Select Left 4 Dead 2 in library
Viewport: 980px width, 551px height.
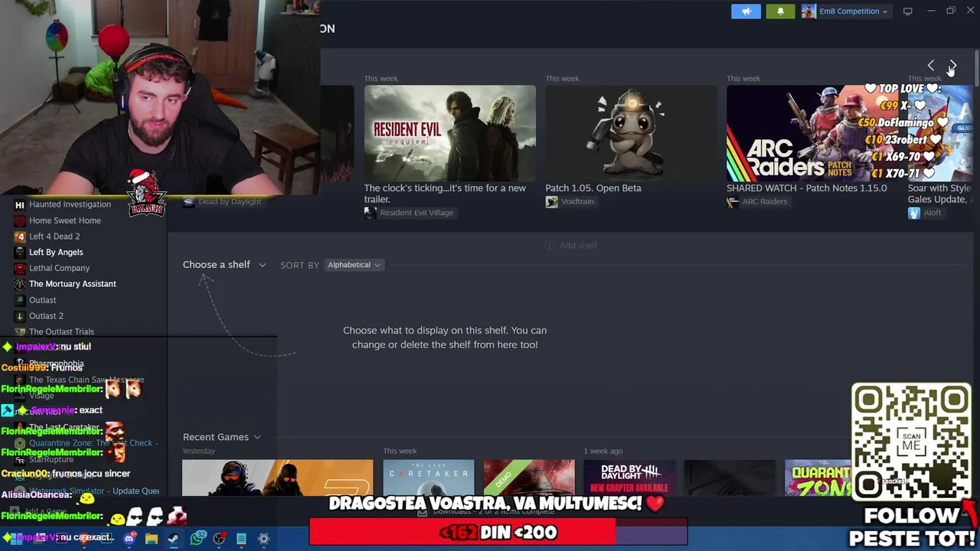coord(54,236)
